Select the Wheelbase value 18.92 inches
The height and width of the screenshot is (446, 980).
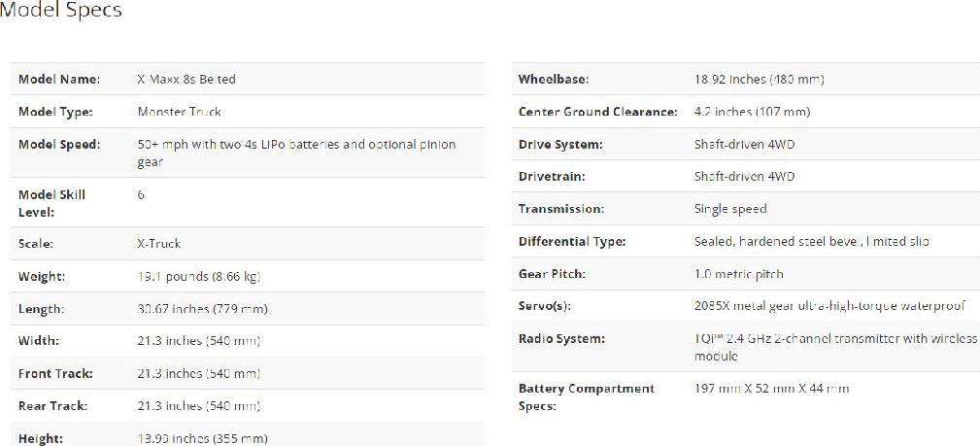click(760, 80)
